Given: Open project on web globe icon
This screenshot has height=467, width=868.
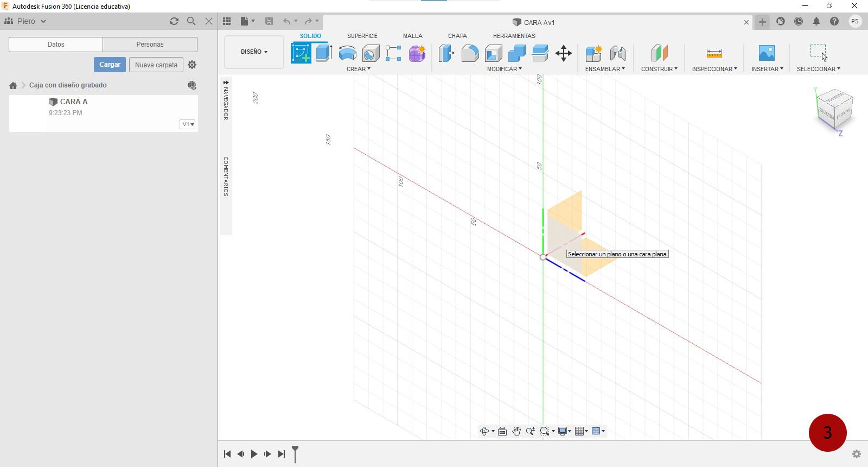Looking at the screenshot, I should (192, 85).
